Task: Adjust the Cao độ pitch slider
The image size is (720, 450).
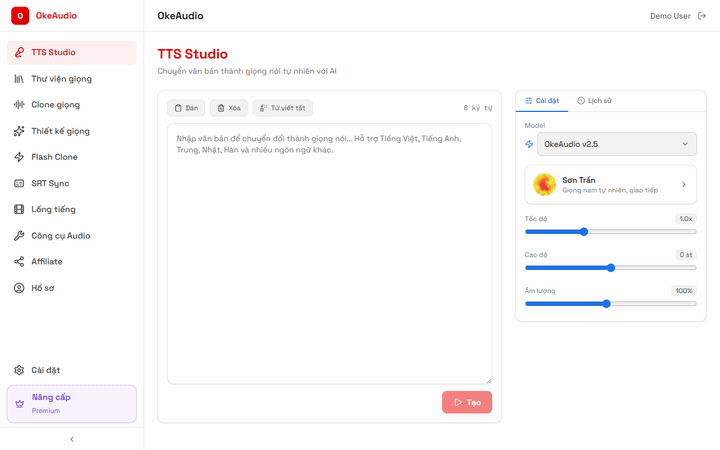Action: 611,268
